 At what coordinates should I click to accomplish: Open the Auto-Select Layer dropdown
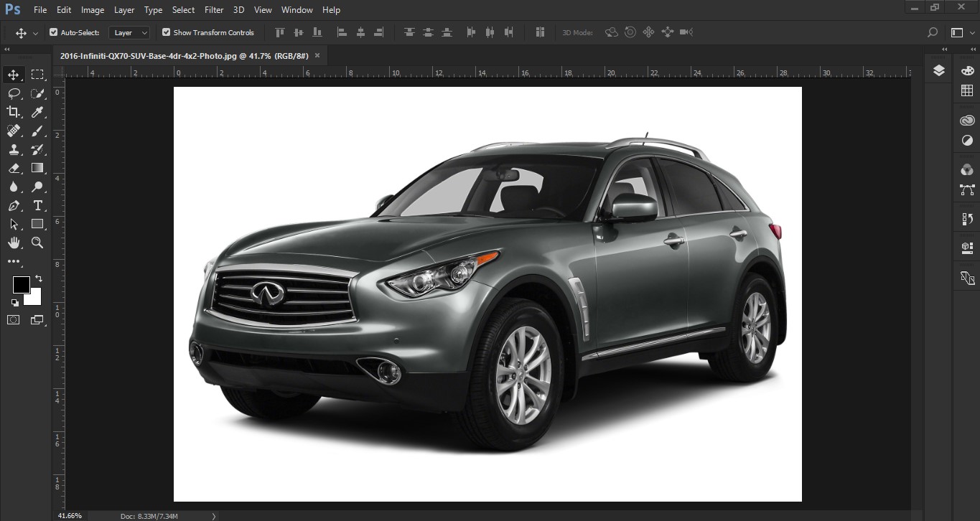pyautogui.click(x=129, y=32)
